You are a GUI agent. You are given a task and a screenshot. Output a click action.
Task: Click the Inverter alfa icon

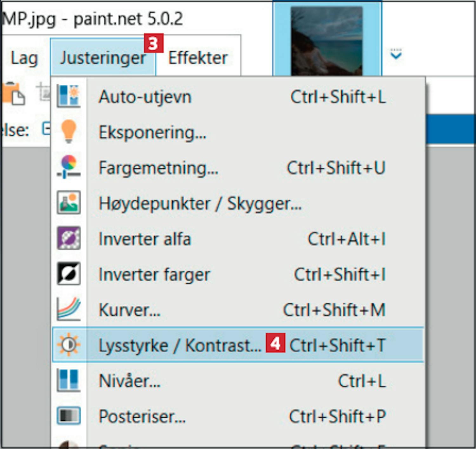coord(69,238)
